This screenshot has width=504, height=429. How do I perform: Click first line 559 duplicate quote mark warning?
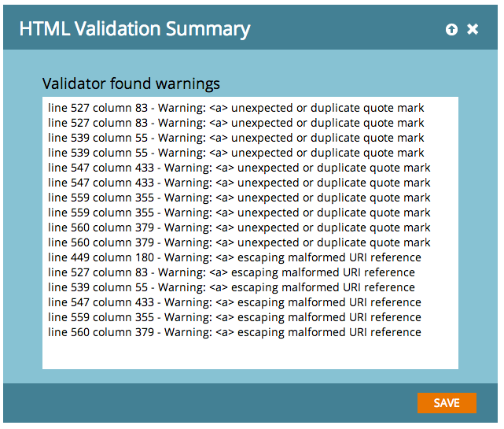click(x=239, y=198)
